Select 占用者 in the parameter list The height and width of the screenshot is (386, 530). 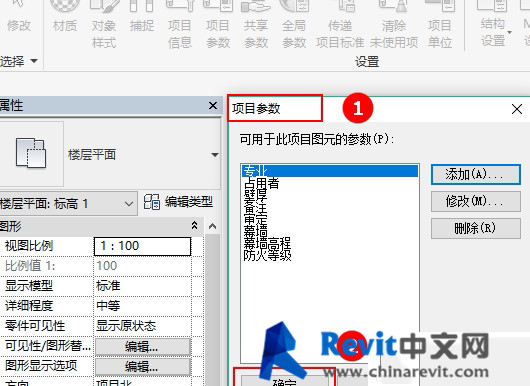(261, 183)
